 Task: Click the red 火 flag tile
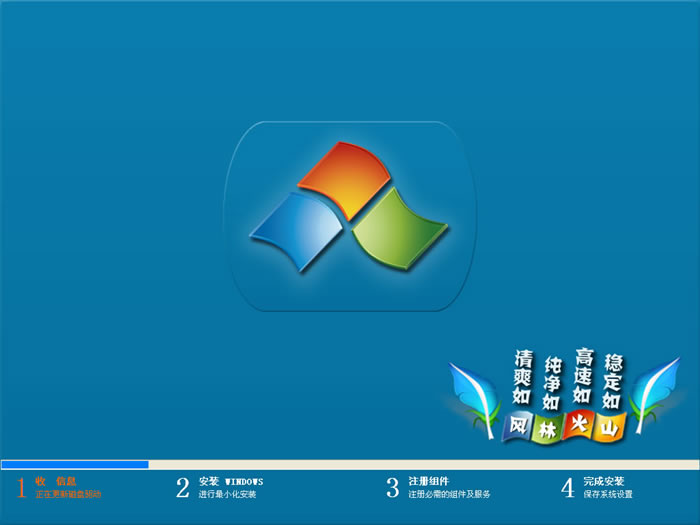(x=579, y=424)
